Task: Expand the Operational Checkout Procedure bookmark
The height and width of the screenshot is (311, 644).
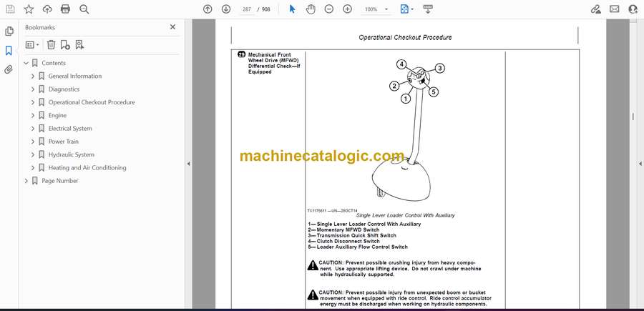Action: (x=33, y=102)
